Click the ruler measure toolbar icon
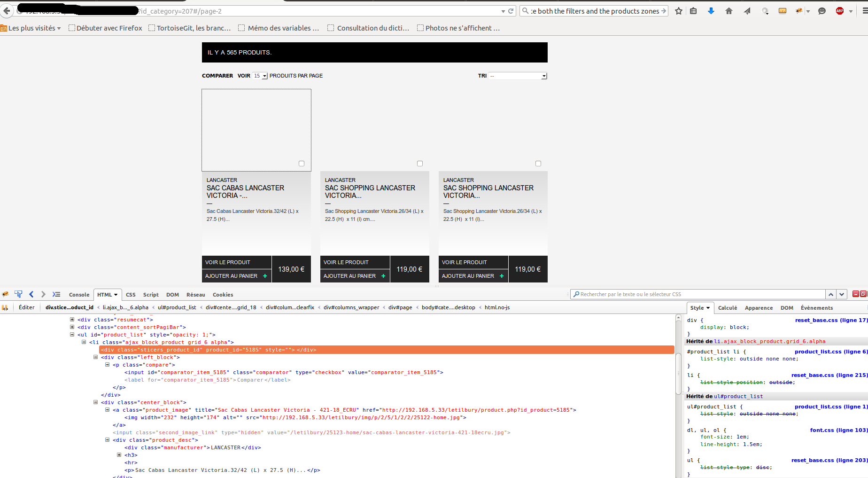Image resolution: width=868 pixels, height=478 pixels. [783, 11]
